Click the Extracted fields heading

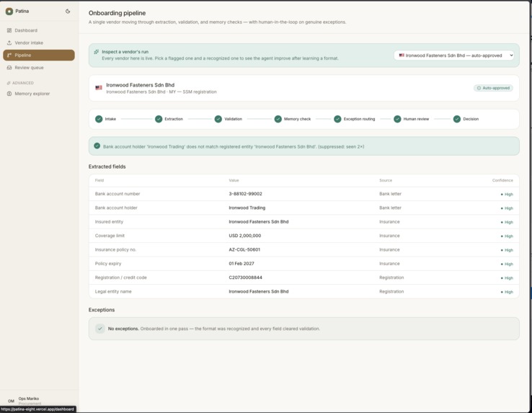point(107,166)
